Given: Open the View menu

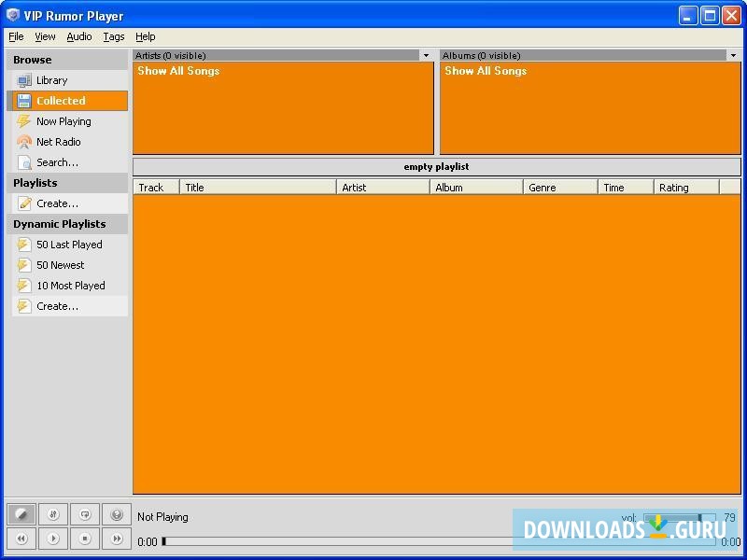Looking at the screenshot, I should [x=45, y=36].
